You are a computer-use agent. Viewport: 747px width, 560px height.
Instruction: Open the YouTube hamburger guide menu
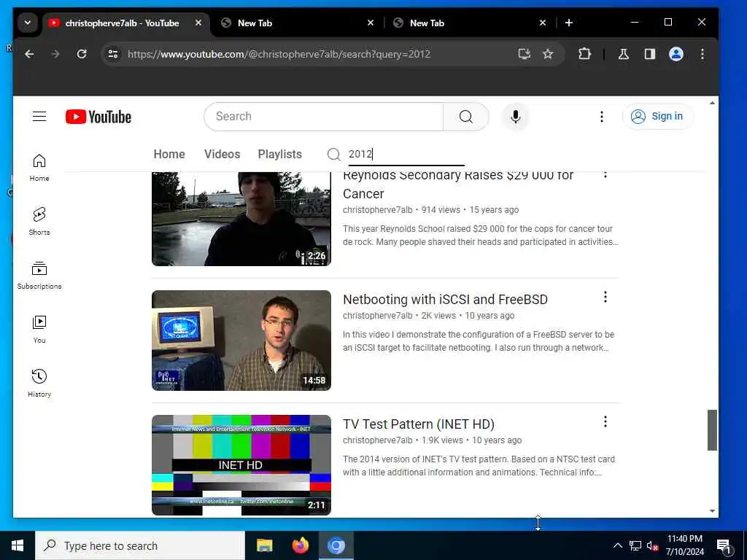point(39,116)
